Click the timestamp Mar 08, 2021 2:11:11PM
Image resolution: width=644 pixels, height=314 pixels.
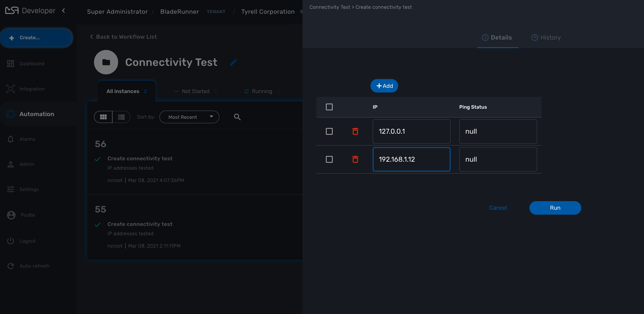pyautogui.click(x=154, y=246)
